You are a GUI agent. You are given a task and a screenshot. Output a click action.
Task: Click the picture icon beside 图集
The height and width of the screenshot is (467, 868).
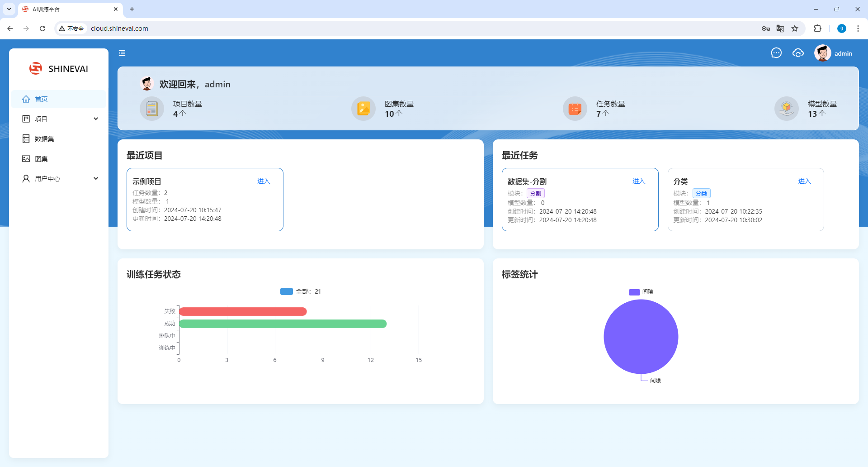(x=26, y=158)
